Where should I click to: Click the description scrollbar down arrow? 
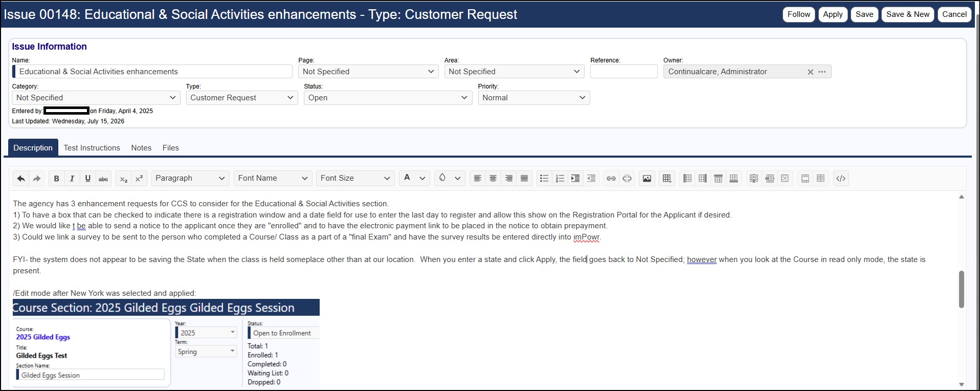(962, 384)
